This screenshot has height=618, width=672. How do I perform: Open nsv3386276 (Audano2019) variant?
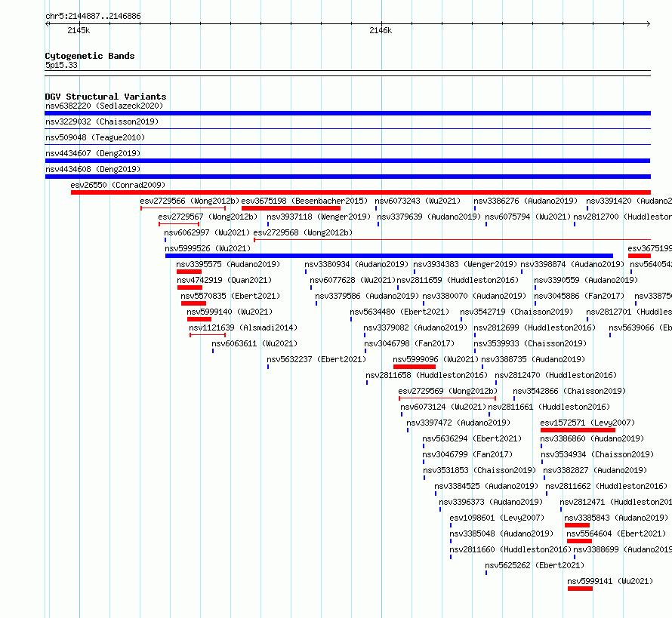pyautogui.click(x=526, y=201)
